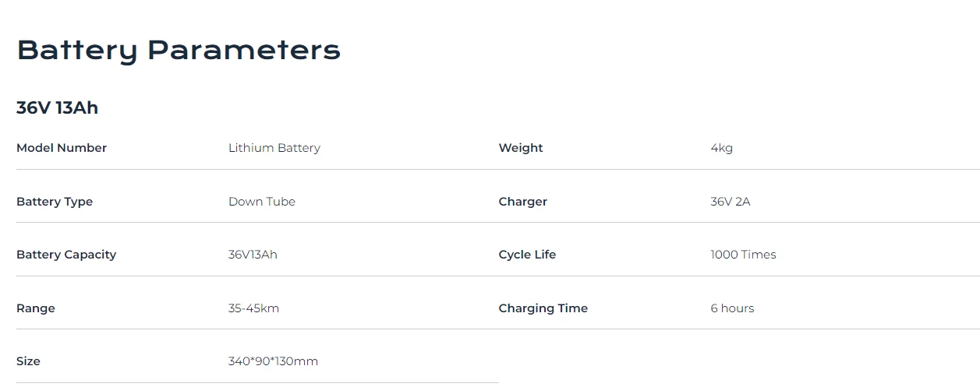
Task: Select the Lithium Battery value
Action: (x=274, y=148)
